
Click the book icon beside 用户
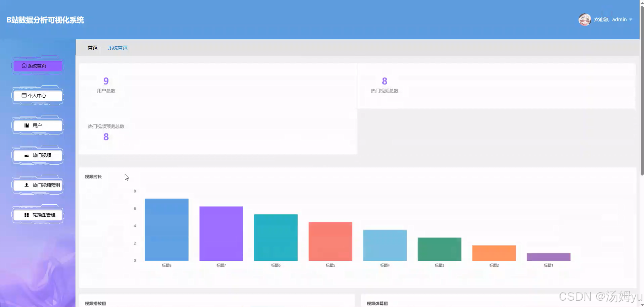point(27,125)
